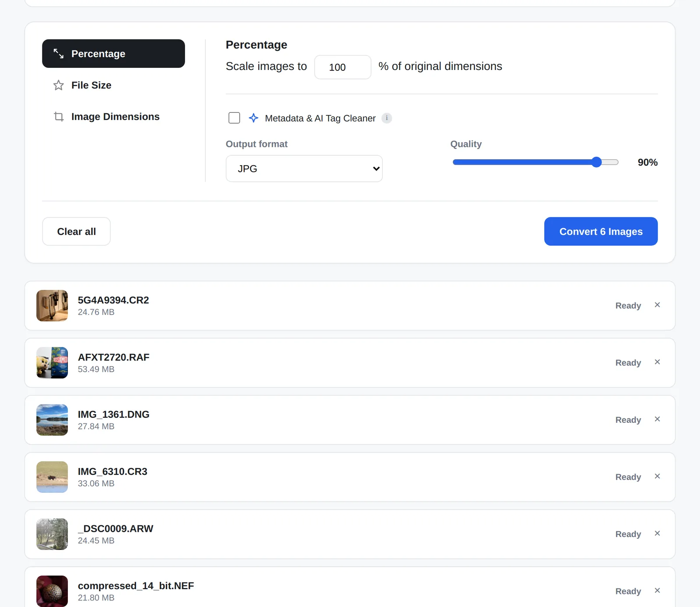Click the 53.49 MB file size text
This screenshot has height=607, width=700.
pyautogui.click(x=96, y=369)
